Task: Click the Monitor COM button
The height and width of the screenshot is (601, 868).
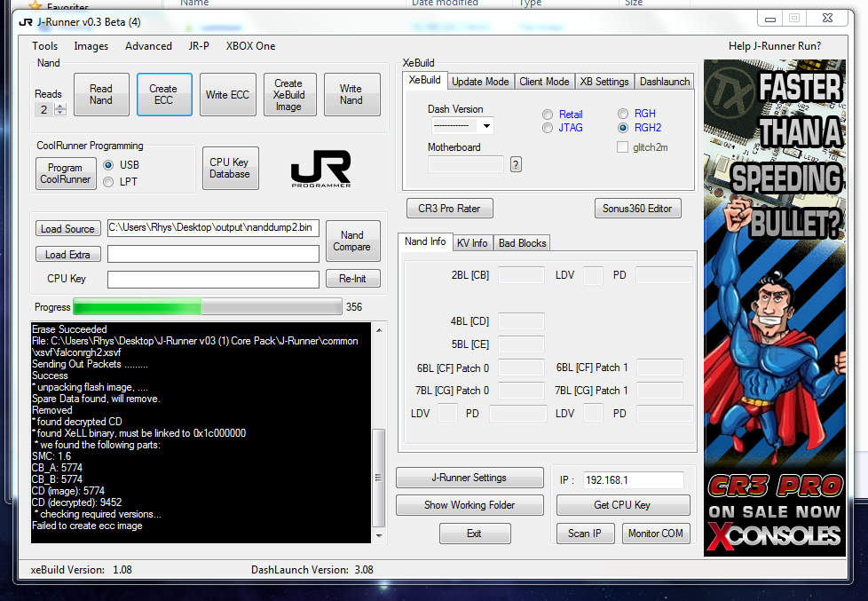Action: pyautogui.click(x=655, y=534)
